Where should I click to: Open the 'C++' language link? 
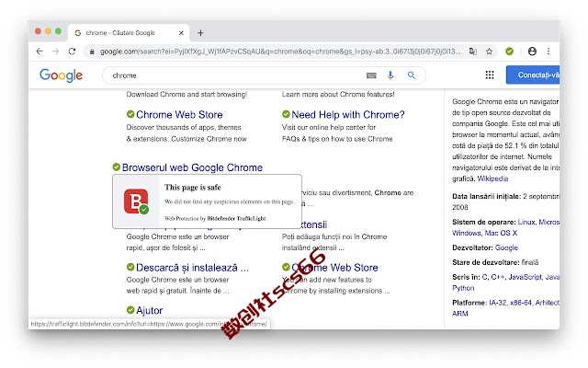[x=498, y=277]
